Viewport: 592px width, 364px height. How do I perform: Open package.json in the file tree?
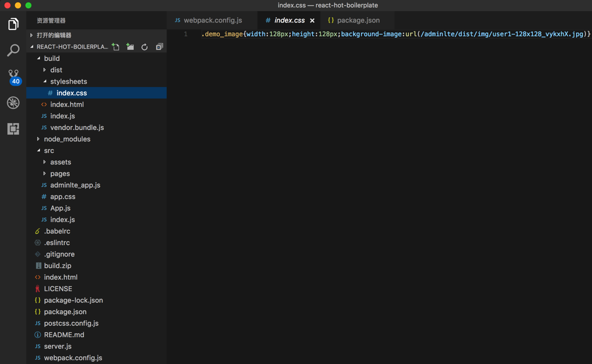96,312
